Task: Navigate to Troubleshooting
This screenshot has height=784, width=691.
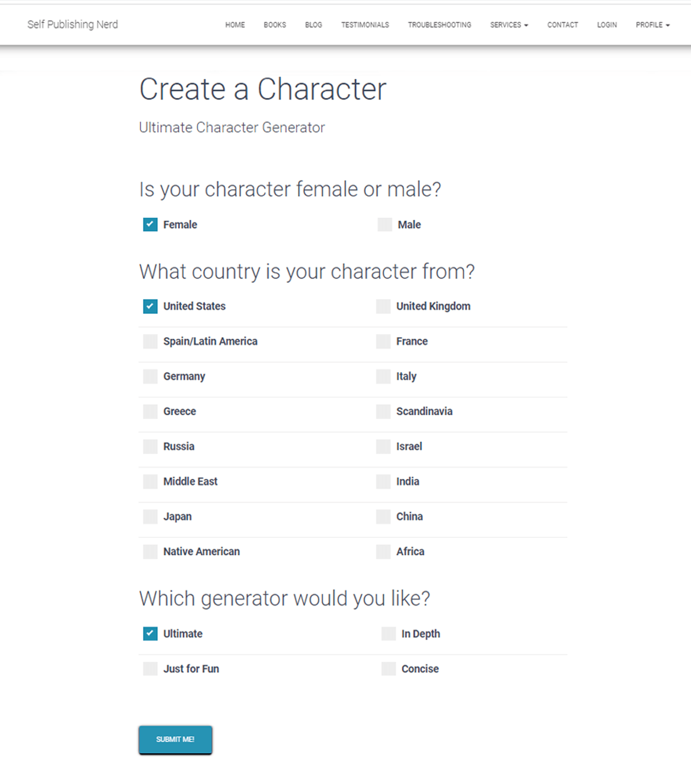Action: (x=439, y=25)
